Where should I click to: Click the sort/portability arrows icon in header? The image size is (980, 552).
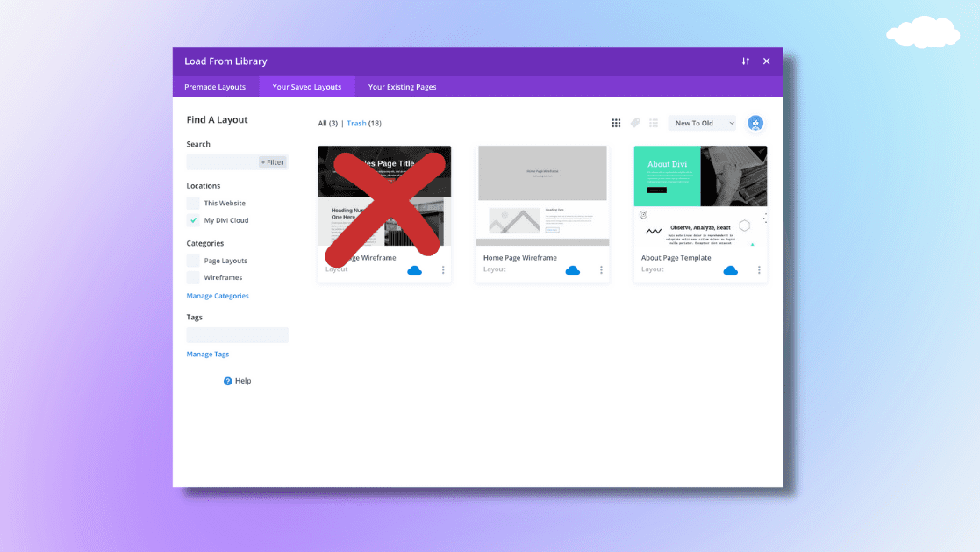[745, 61]
